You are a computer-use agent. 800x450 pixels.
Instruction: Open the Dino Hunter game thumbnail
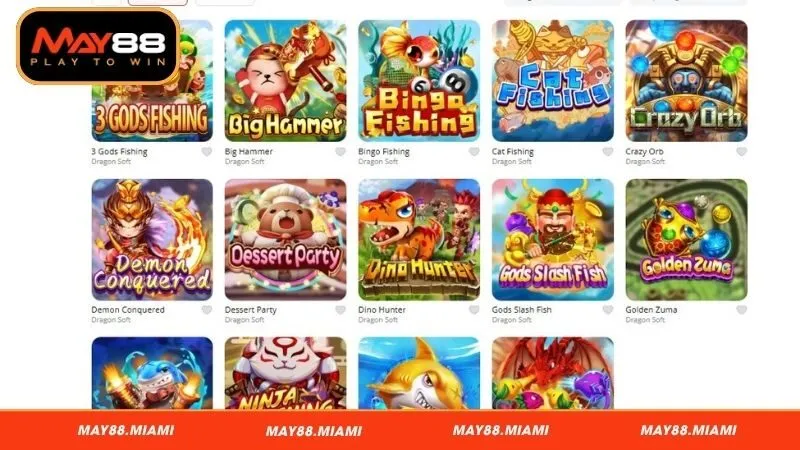[419, 239]
